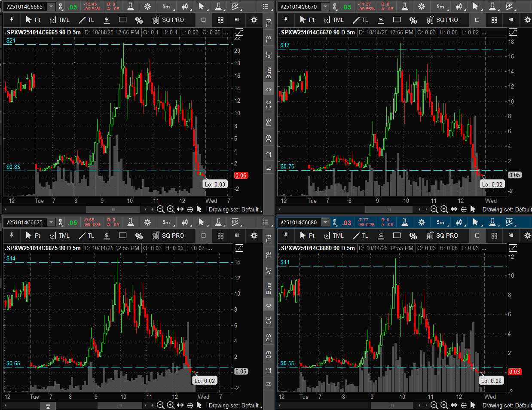Screen dimensions: 532x410
Task: Click the symbol field showing C6680
Action: tap(299, 222)
